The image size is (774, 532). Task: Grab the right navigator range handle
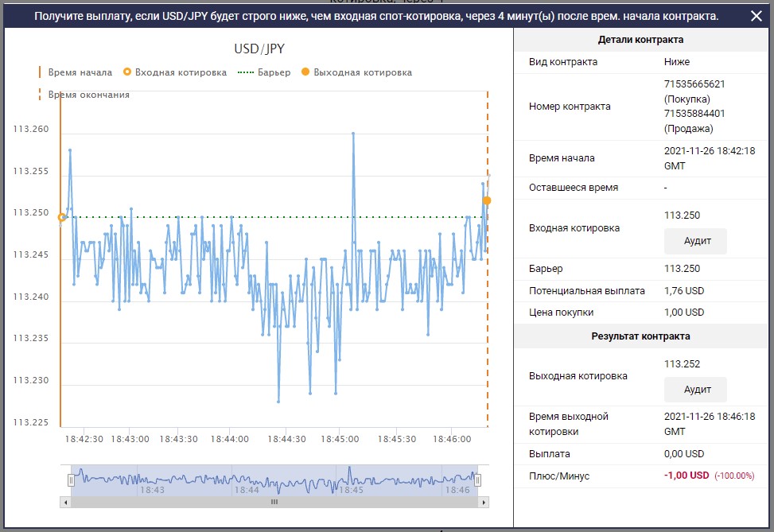point(477,480)
